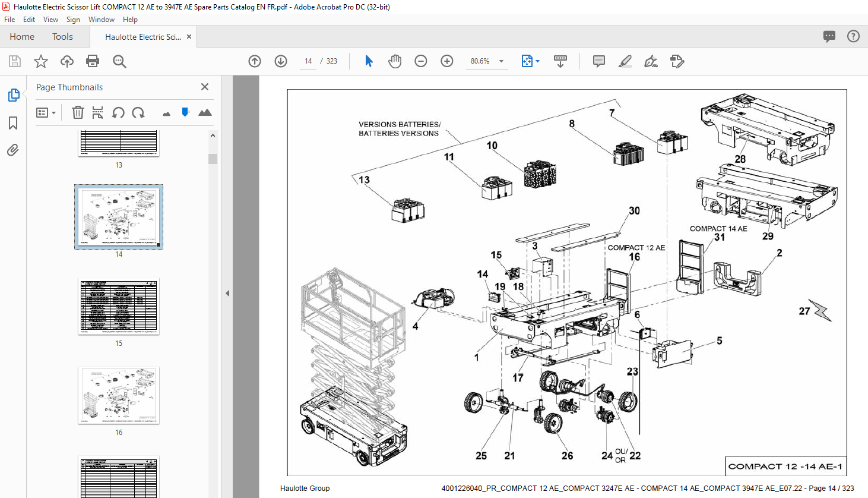Add this file to starred with the star icon
This screenshot has height=498, width=868.
[x=41, y=61]
